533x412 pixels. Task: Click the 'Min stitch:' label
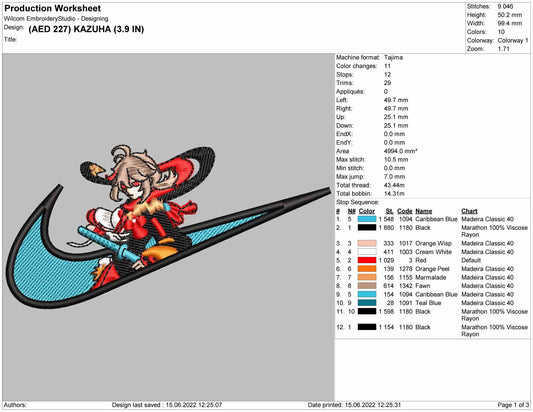[x=350, y=168]
